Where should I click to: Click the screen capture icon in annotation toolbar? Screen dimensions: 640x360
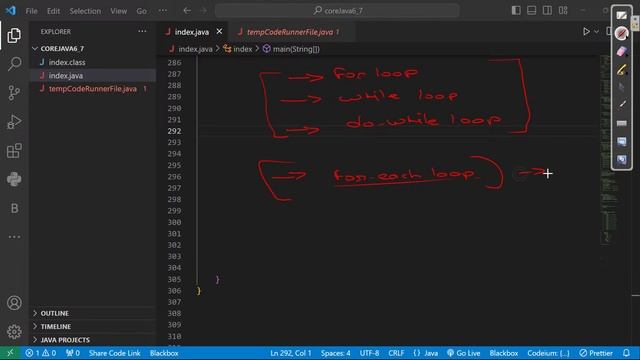(x=621, y=141)
